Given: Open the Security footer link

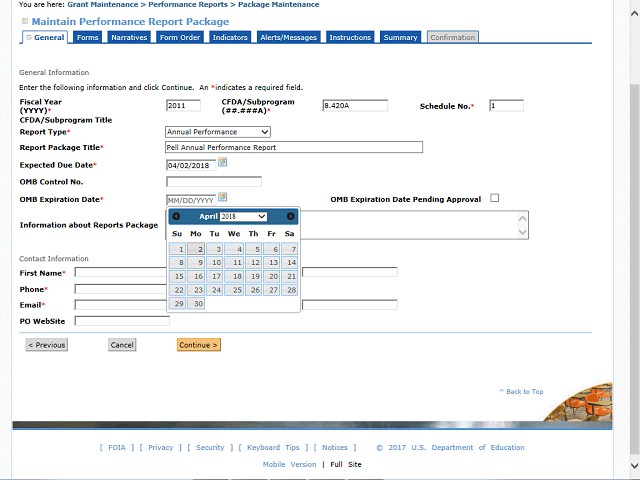Looking at the screenshot, I should pos(210,447).
